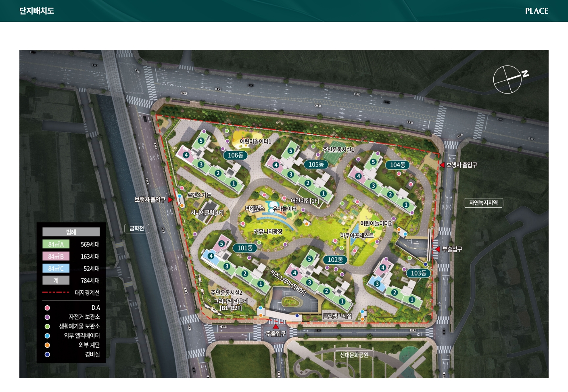Click the navy 경비실 legend dot
The width and height of the screenshot is (568, 392).
click(47, 354)
